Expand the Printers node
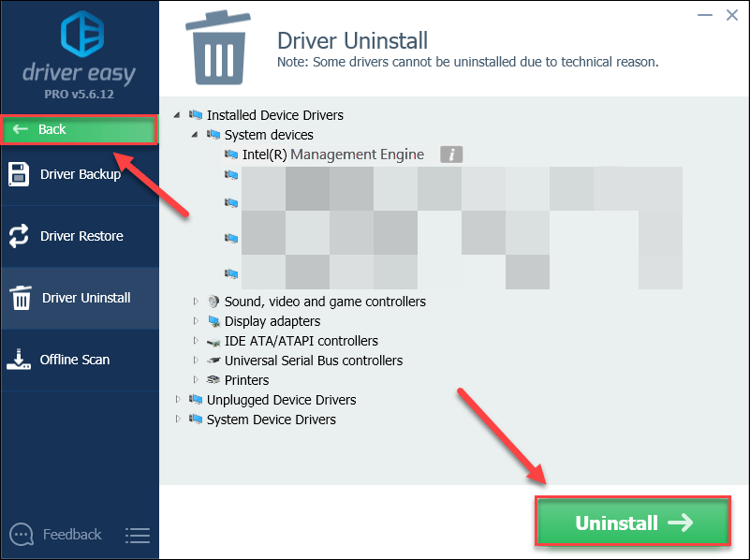The height and width of the screenshot is (560, 750). coord(196,379)
